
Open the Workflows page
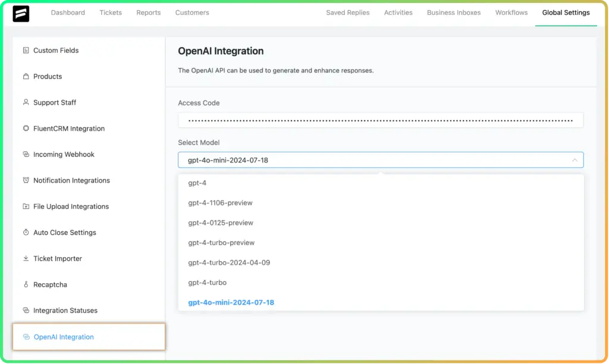[511, 12]
